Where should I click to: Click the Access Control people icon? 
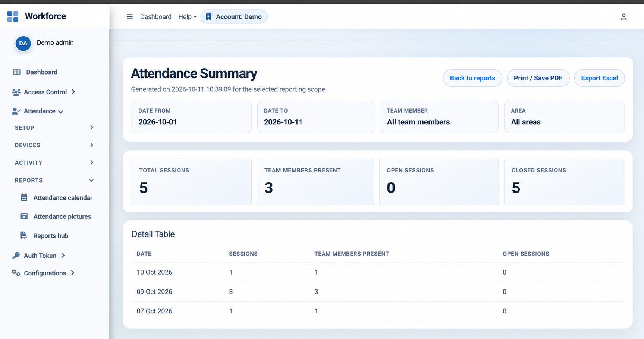(x=16, y=92)
